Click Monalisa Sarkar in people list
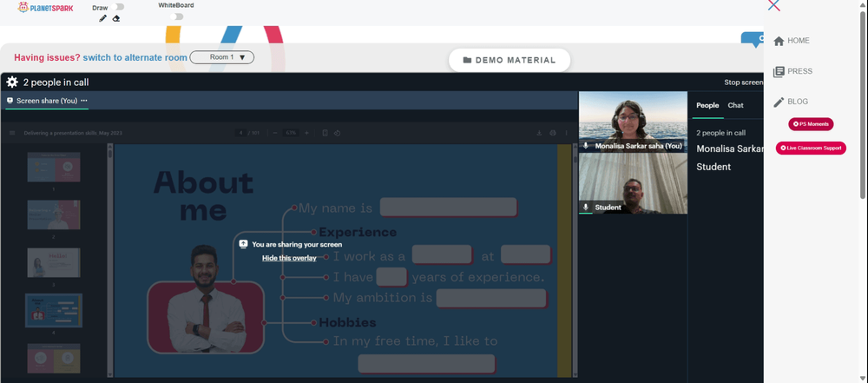 730,149
